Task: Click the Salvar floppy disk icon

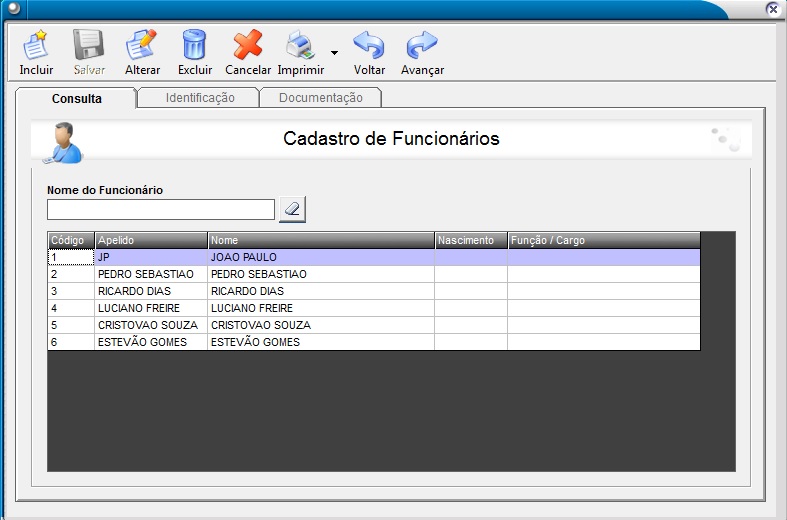Action: 89,45
